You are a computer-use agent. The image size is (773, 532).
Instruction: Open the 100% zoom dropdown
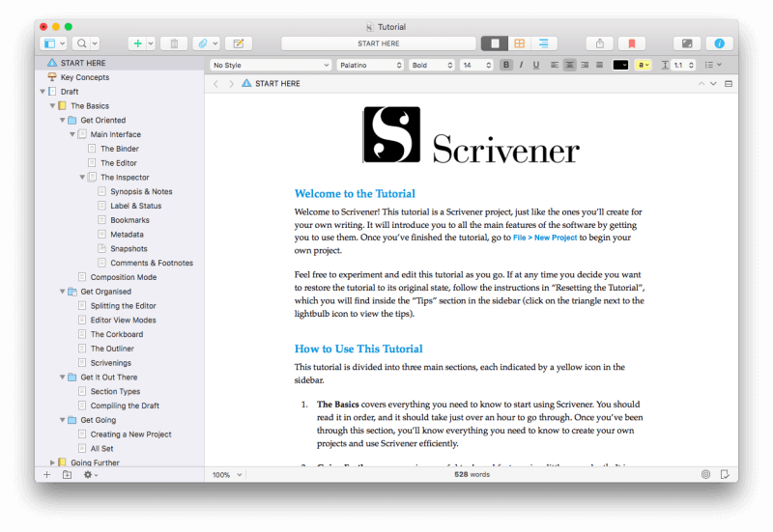[227, 475]
